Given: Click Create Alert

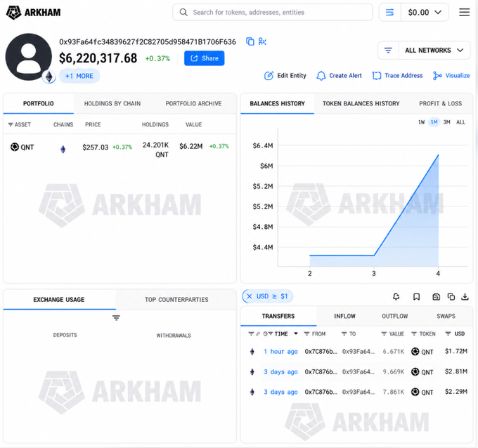Looking at the screenshot, I should point(339,76).
